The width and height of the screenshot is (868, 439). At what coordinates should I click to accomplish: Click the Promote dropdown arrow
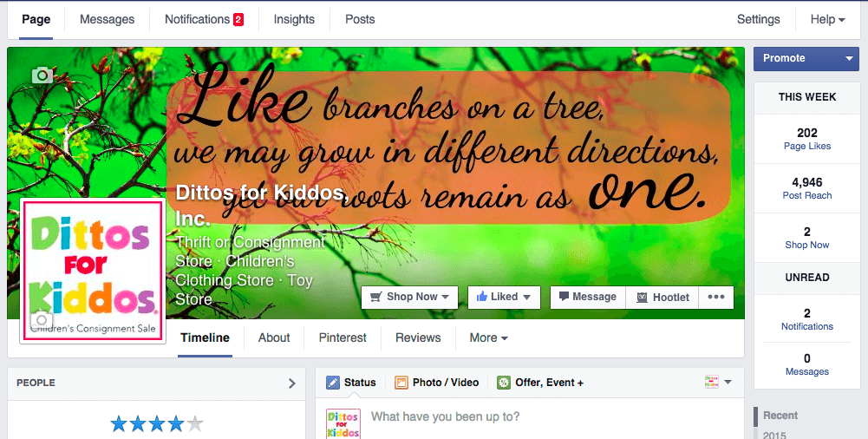pos(849,59)
